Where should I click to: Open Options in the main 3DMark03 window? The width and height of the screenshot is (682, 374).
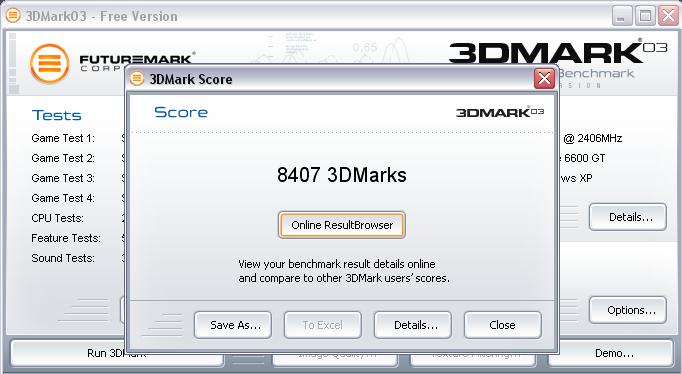628,310
